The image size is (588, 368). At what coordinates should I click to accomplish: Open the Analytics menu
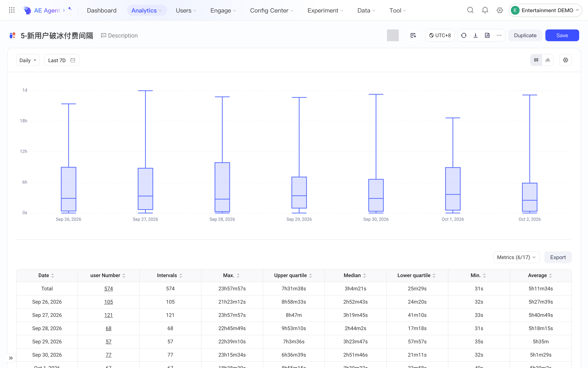[147, 10]
